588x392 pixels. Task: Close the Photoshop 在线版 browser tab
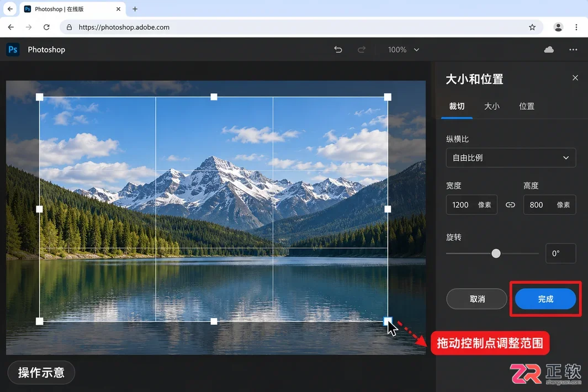[119, 9]
